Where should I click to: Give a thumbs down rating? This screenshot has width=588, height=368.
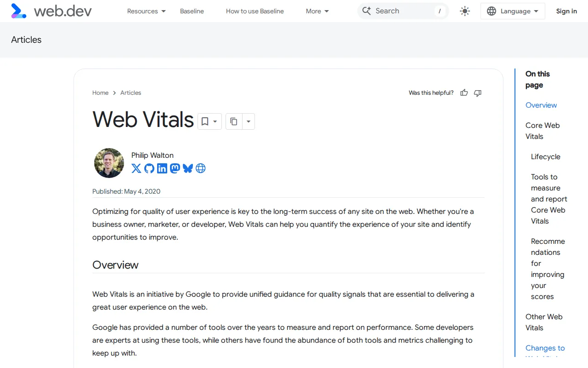(x=477, y=93)
